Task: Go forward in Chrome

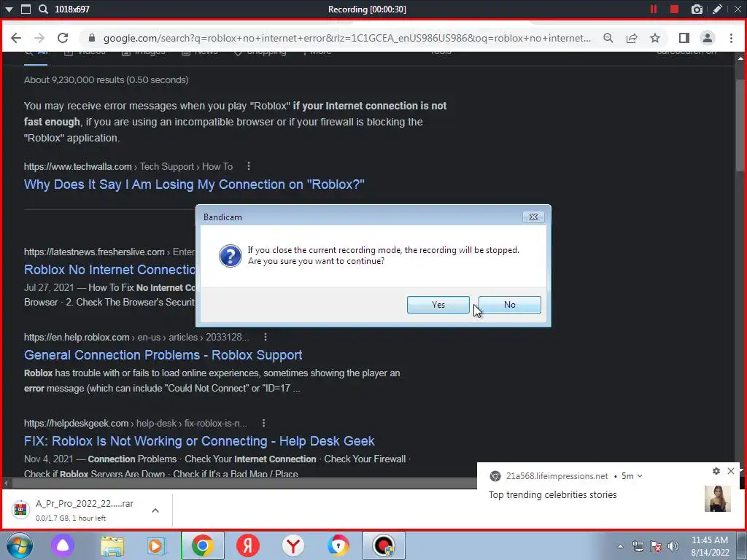Action: pyautogui.click(x=39, y=38)
